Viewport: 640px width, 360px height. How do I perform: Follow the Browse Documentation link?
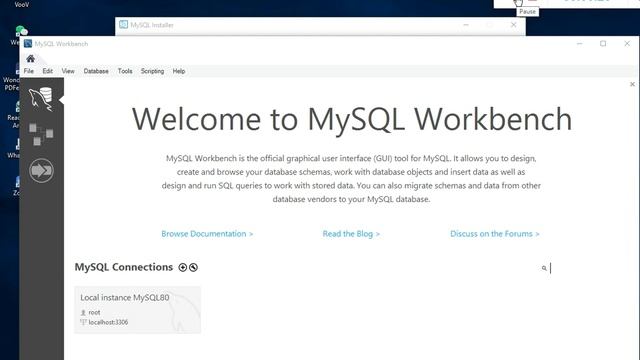[207, 234]
